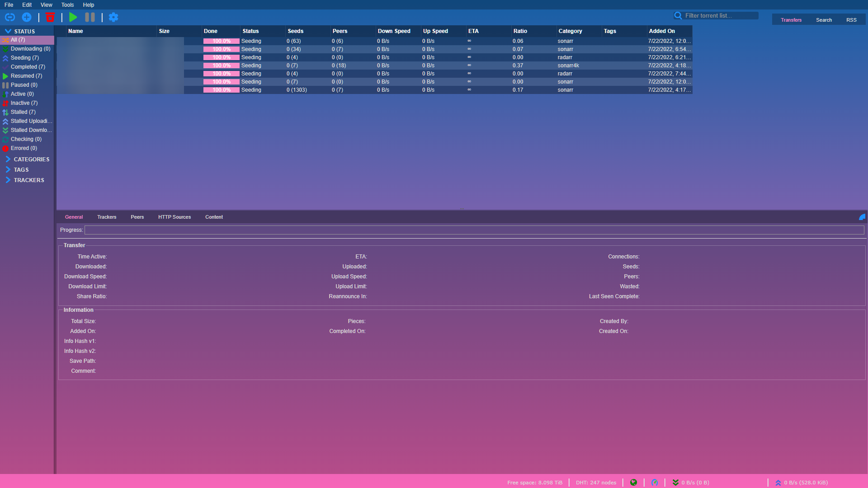Screen dimensions: 868x488
Task: Expand the TAGS section
Action: click(20, 169)
